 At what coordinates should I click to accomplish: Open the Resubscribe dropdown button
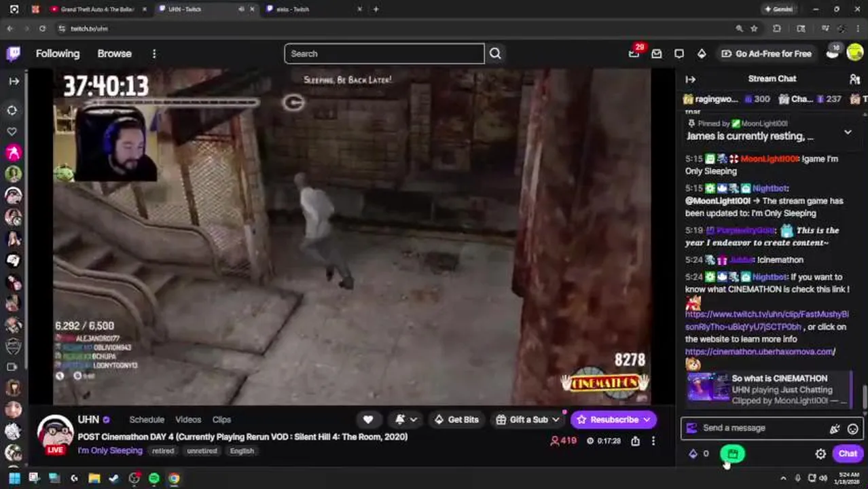(613, 420)
